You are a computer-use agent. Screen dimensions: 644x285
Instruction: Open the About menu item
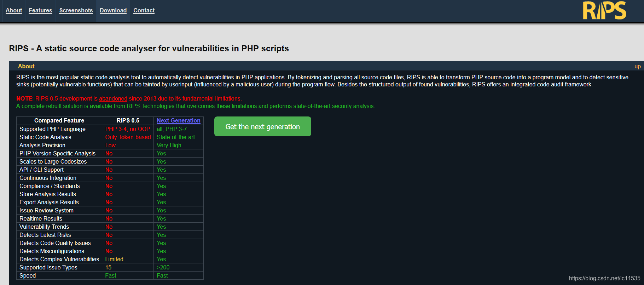point(14,11)
